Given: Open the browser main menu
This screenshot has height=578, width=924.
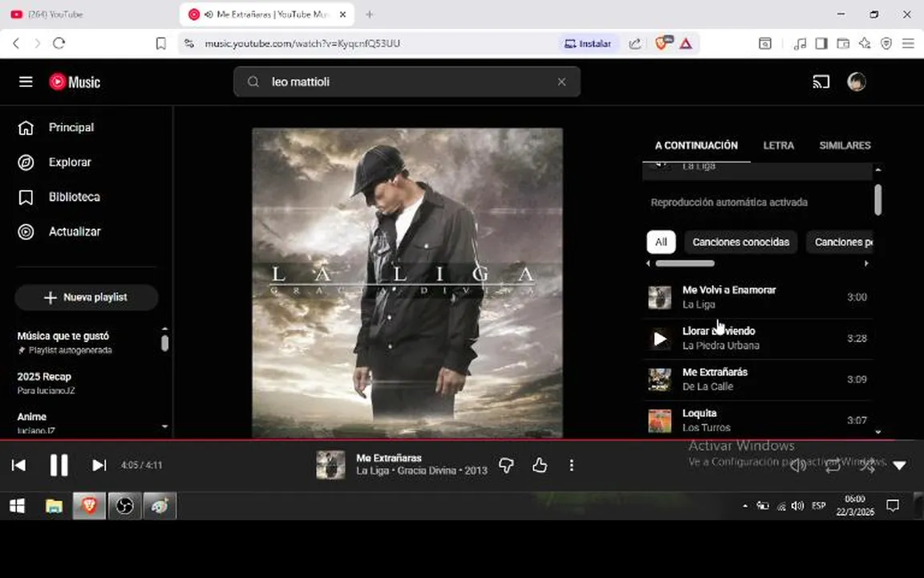Looking at the screenshot, I should [908, 43].
